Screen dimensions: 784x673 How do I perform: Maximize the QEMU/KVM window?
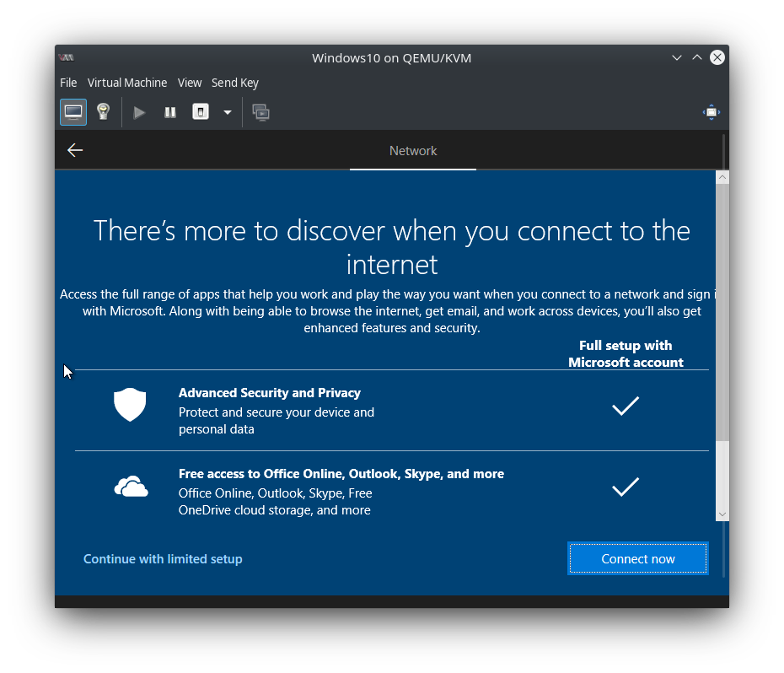tap(696, 57)
